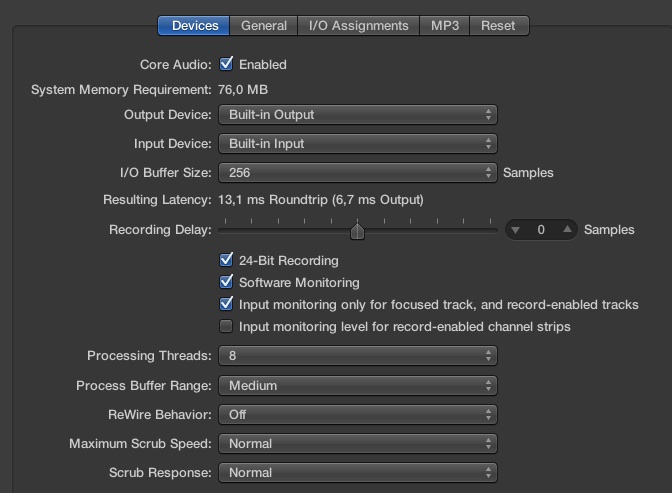672x493 pixels.
Task: Switch to the MP3 tab
Action: pos(445,26)
